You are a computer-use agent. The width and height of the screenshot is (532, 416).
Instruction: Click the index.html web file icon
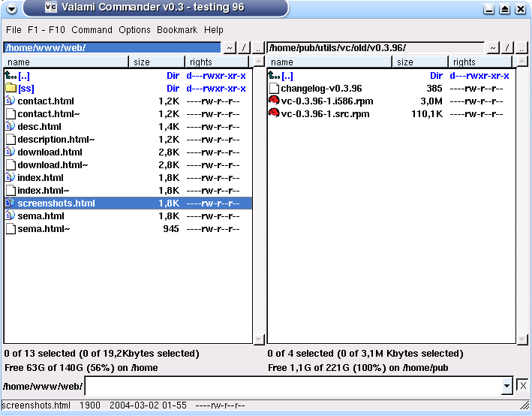point(11,178)
